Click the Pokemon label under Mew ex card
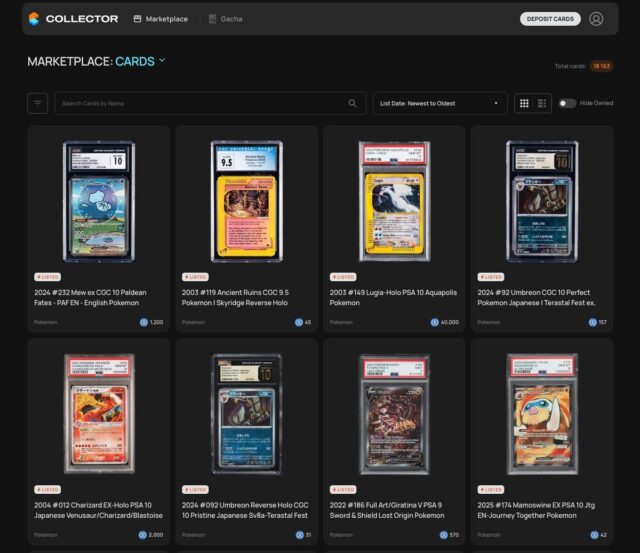Screen dimensions: 640x553 45,322
